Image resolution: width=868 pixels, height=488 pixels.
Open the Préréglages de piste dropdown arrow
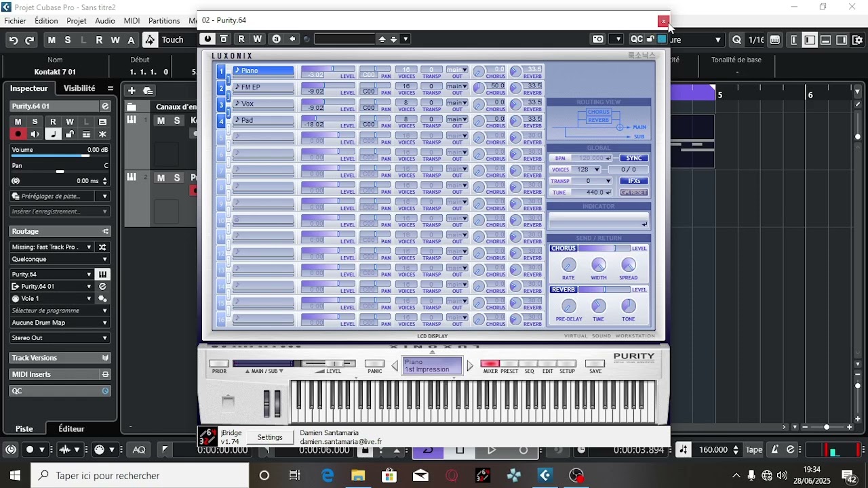[104, 197]
